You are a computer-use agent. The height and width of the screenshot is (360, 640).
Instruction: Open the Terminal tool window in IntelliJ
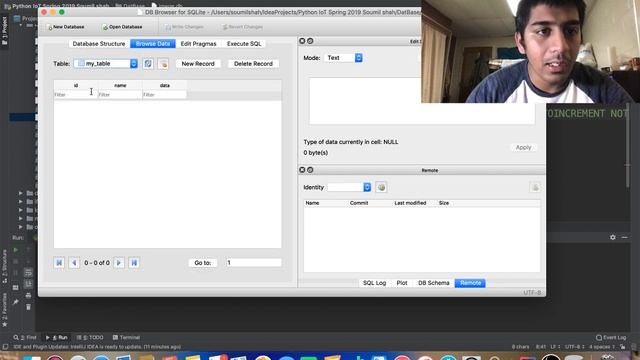127,338
